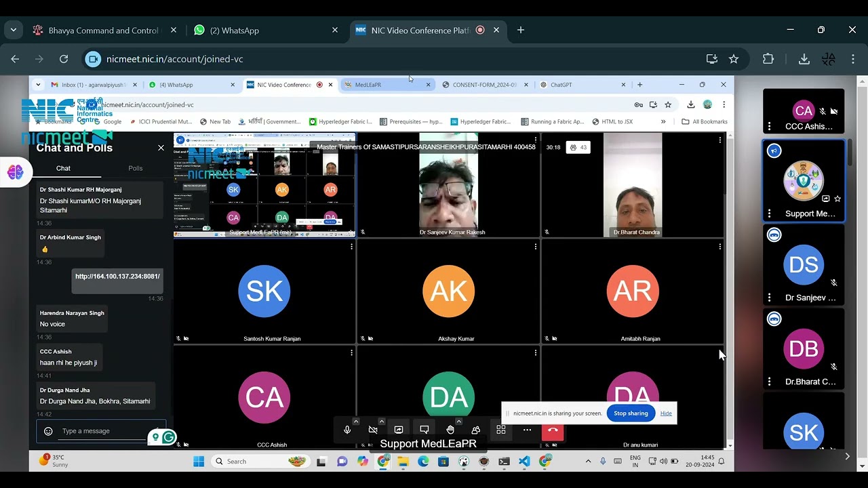868x488 pixels.
Task: Expand the bookmarks overflow chevron
Action: point(663,122)
